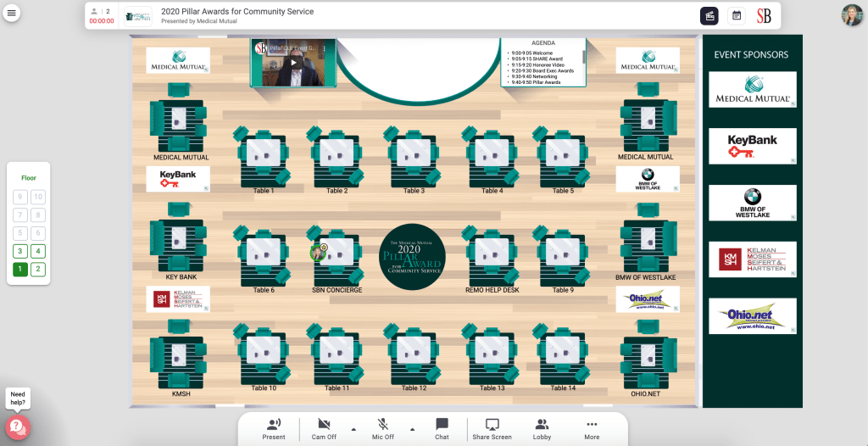868x446 pixels.
Task: Click the KeyBank sponsor logo in sidebar
Action: [753, 146]
